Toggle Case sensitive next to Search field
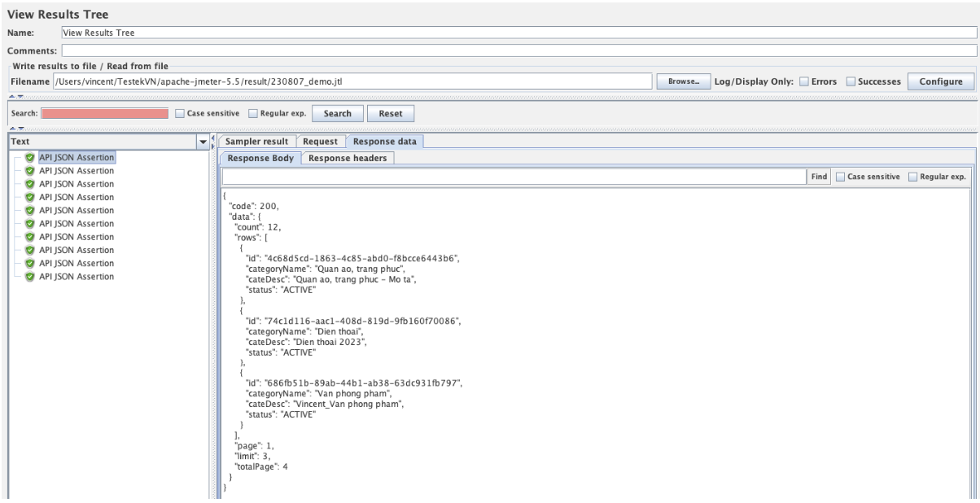Viewport: 980px width, 503px height. point(181,114)
